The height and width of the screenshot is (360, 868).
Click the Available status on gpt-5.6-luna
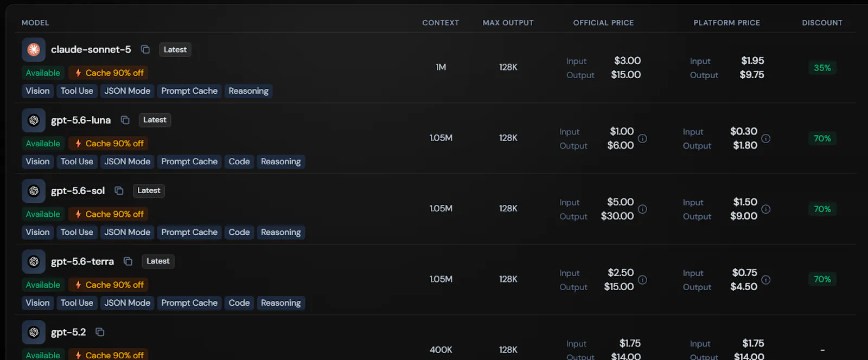(x=43, y=143)
